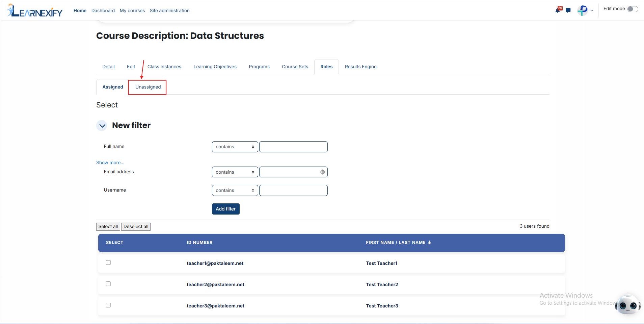The width and height of the screenshot is (644, 324).
Task: Check the box for Test Teacher1
Action: (108, 263)
